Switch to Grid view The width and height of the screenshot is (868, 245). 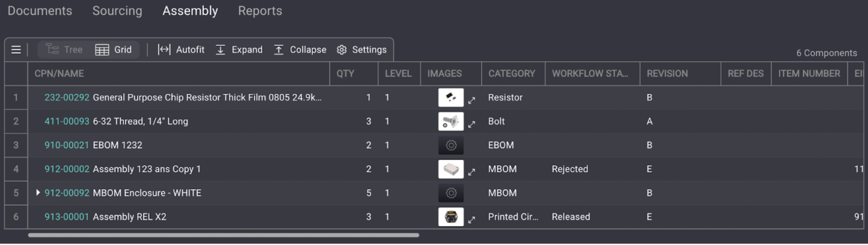[114, 50]
